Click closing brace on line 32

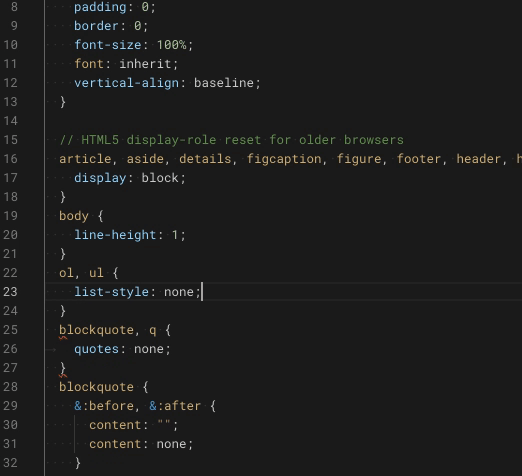pos(78,463)
